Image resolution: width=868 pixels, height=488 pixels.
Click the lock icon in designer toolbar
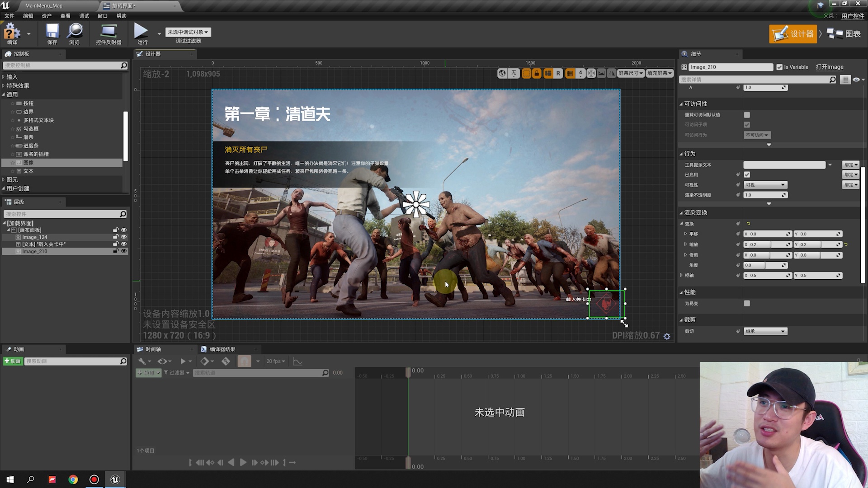(537, 73)
